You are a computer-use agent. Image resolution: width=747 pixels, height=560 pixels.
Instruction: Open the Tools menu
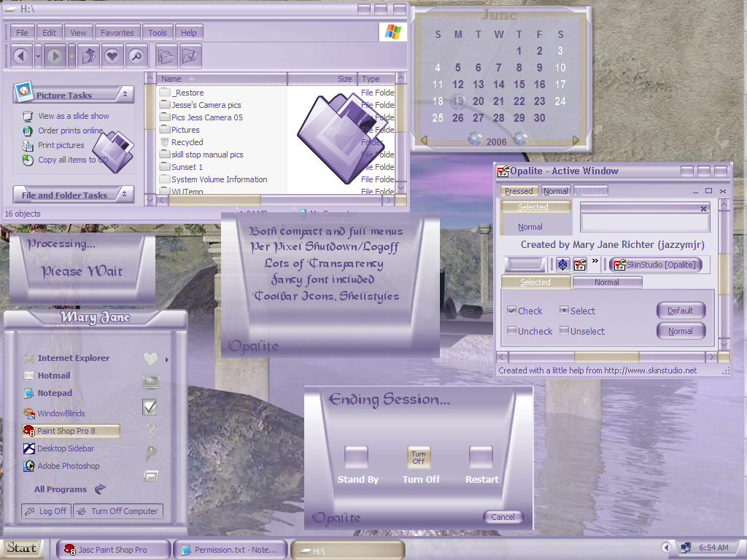(158, 32)
